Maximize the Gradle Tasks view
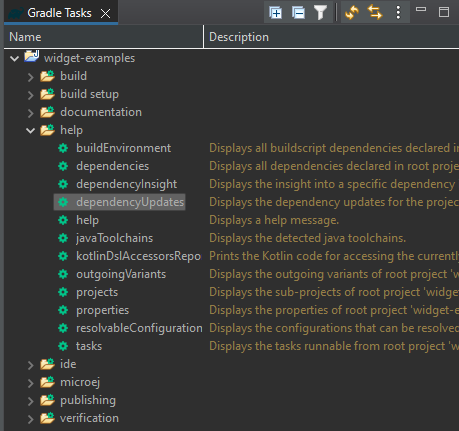 tap(444, 12)
